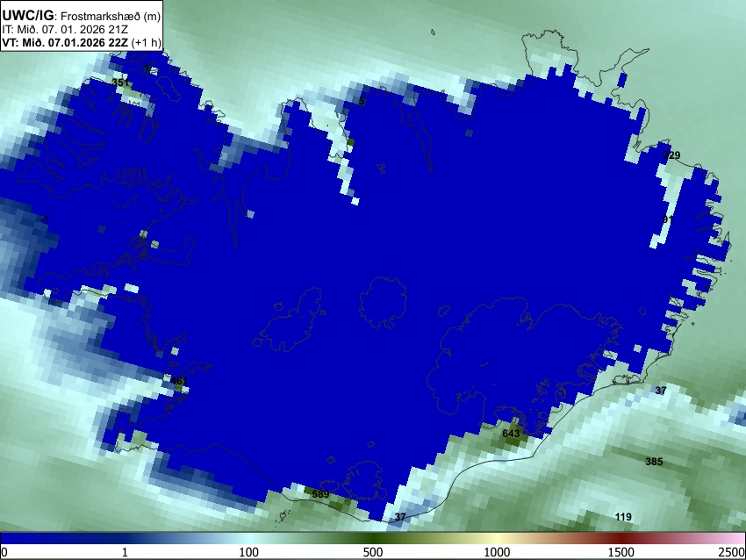This screenshot has width=746, height=560.
Task: Click the 500 tick on the color scale
Action: tap(373, 552)
